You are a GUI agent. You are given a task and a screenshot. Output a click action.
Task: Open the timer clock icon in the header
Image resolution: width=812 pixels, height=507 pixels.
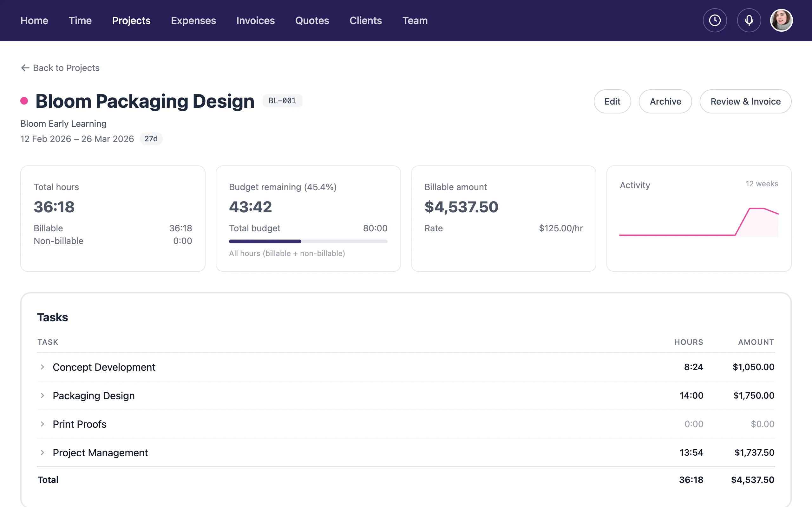tap(715, 20)
